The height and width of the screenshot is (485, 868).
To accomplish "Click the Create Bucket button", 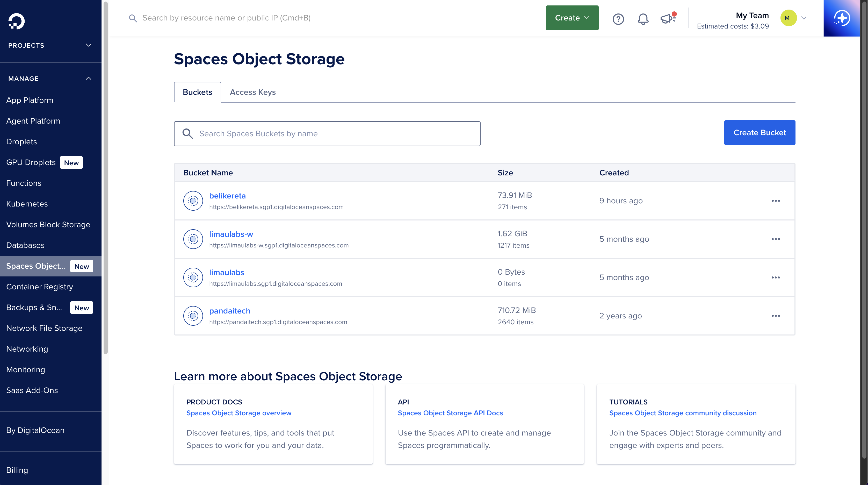I will (759, 133).
